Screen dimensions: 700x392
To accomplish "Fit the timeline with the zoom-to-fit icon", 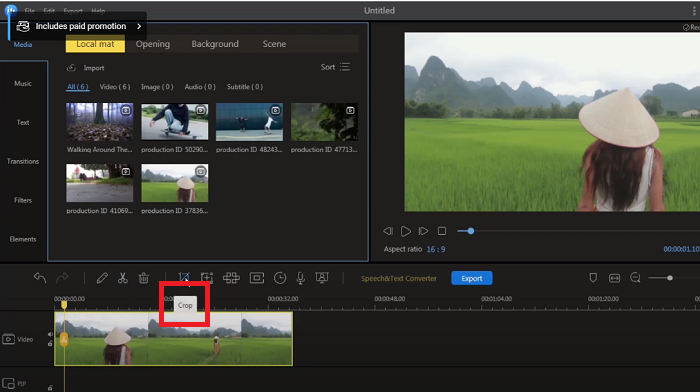I will tap(614, 278).
